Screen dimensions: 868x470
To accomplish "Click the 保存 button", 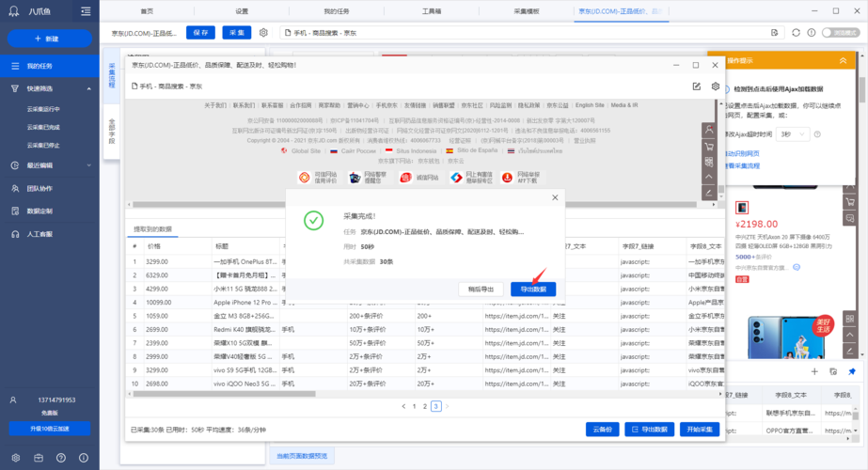I will 200,33.
